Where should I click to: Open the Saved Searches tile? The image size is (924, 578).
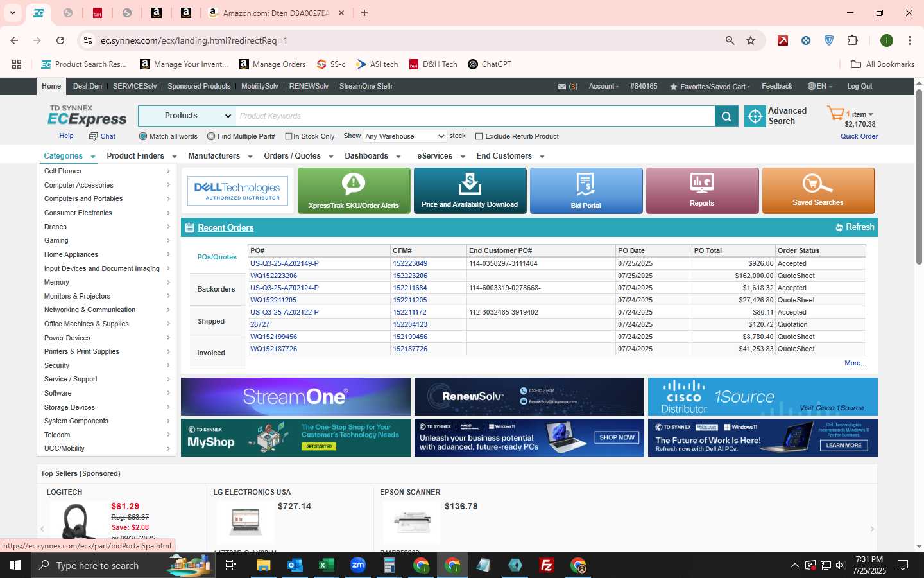click(x=818, y=191)
